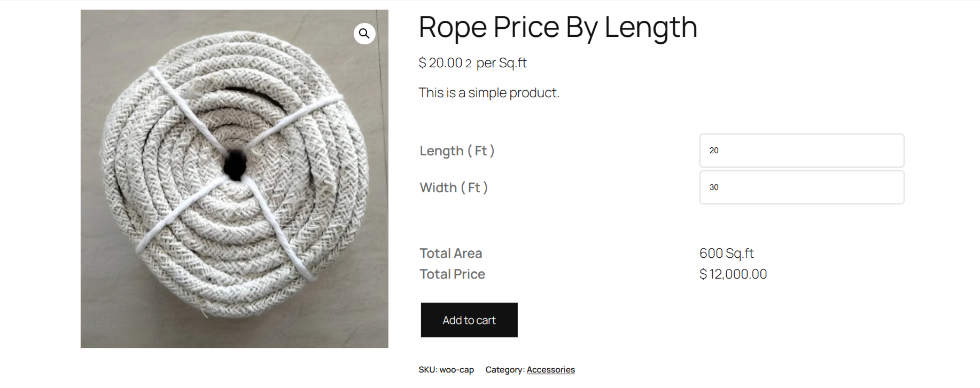Click the 600 Sq.ft area value

click(726, 254)
